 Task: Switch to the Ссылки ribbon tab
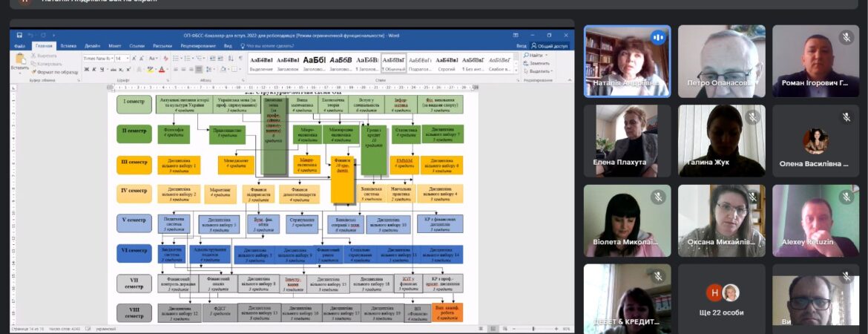[137, 46]
